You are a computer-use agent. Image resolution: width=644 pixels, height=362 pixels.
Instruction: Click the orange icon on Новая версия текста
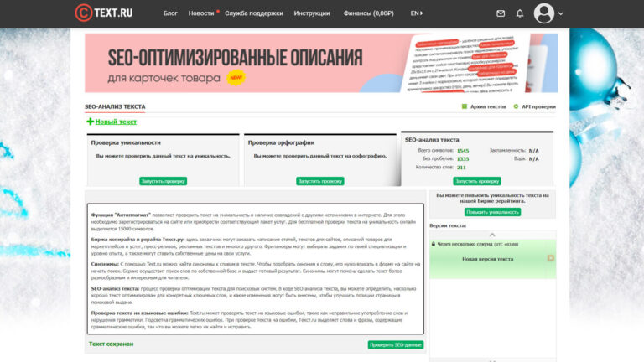click(x=551, y=258)
